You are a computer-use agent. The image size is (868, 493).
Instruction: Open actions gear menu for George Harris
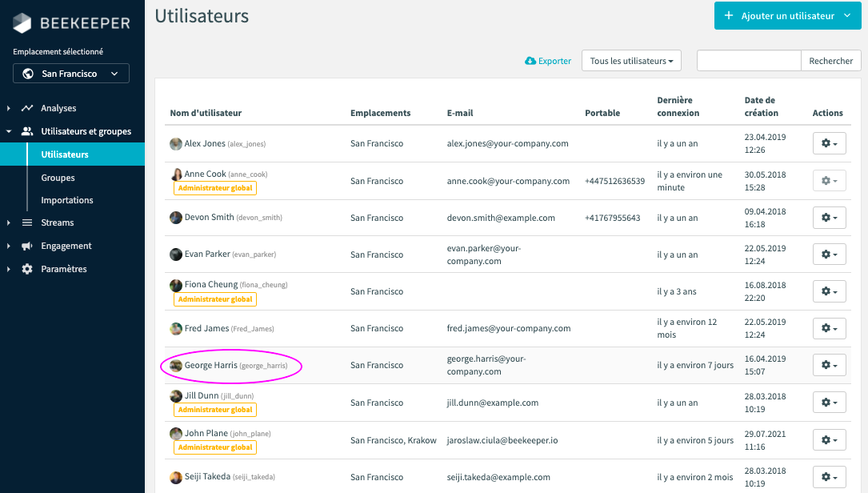point(830,365)
